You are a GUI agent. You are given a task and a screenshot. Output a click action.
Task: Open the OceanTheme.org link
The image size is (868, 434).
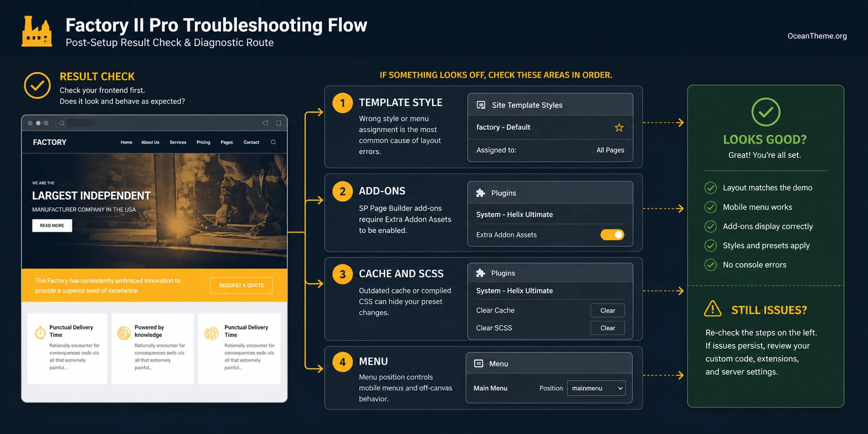[817, 36]
